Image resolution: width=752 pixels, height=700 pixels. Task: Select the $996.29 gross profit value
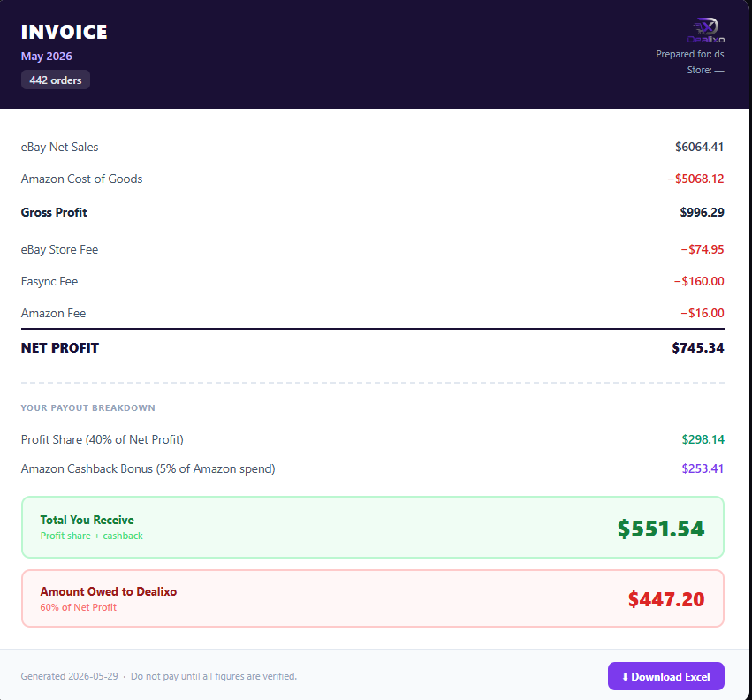[x=702, y=212]
